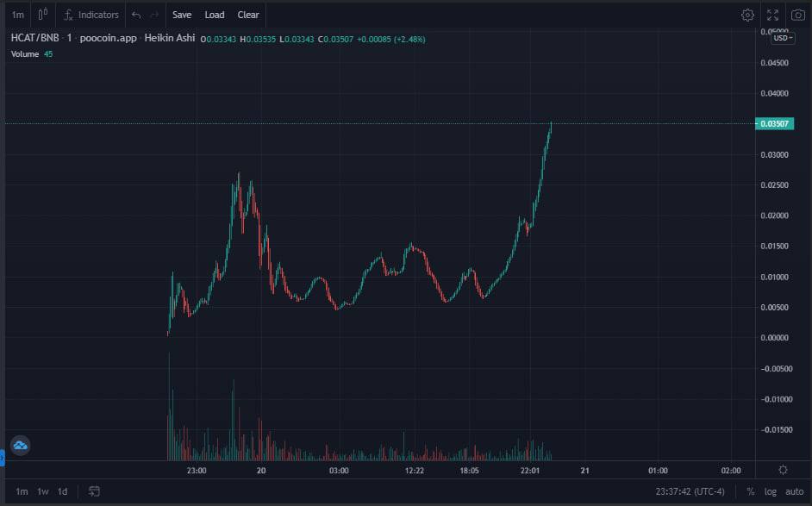Open the Indicators dialog

point(91,15)
